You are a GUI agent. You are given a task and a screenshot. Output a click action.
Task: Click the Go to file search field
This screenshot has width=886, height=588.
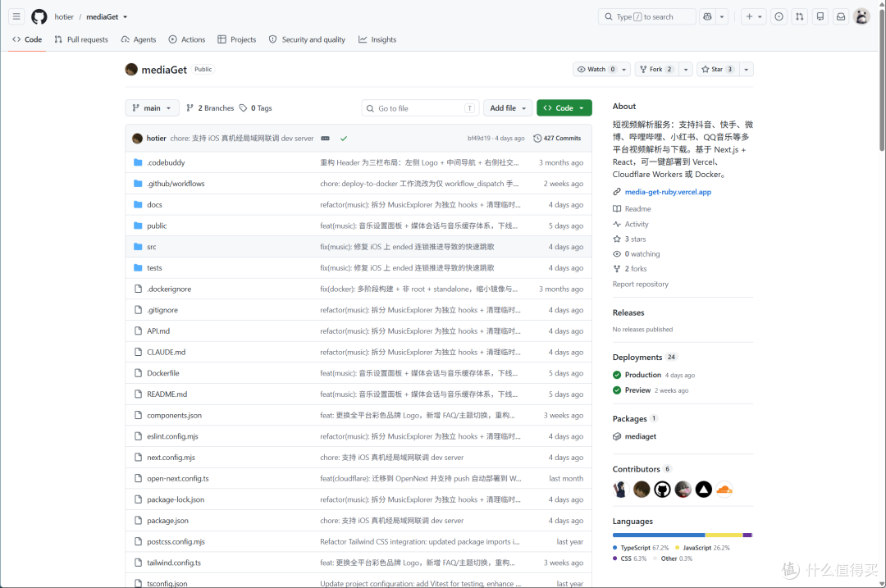coord(420,108)
